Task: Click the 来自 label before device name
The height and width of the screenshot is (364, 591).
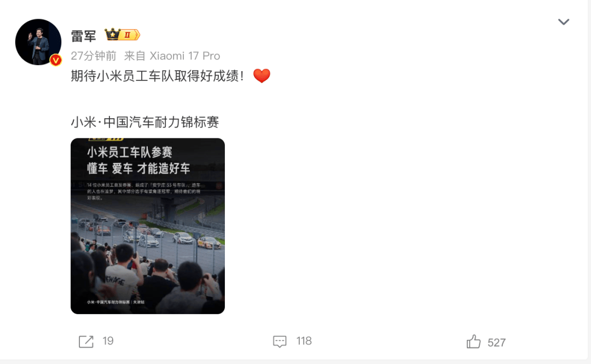Action: coord(135,56)
